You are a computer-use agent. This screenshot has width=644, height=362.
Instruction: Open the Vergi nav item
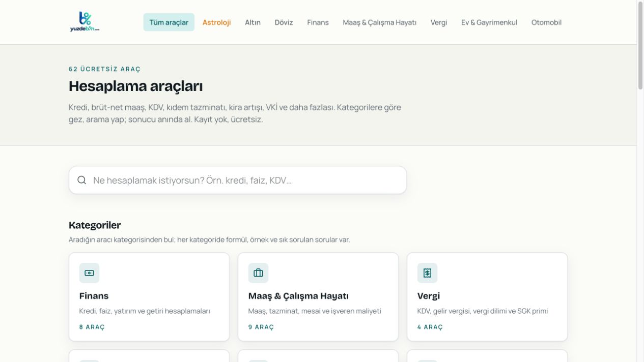click(439, 22)
